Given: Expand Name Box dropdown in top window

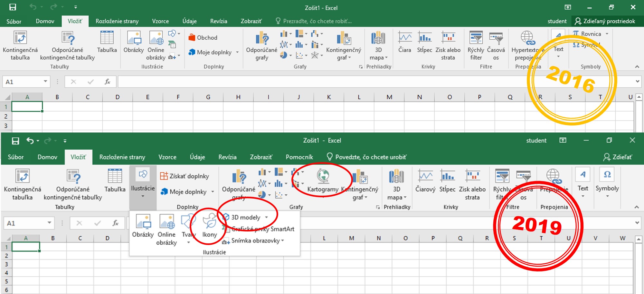Looking at the screenshot, I should click(45, 82).
